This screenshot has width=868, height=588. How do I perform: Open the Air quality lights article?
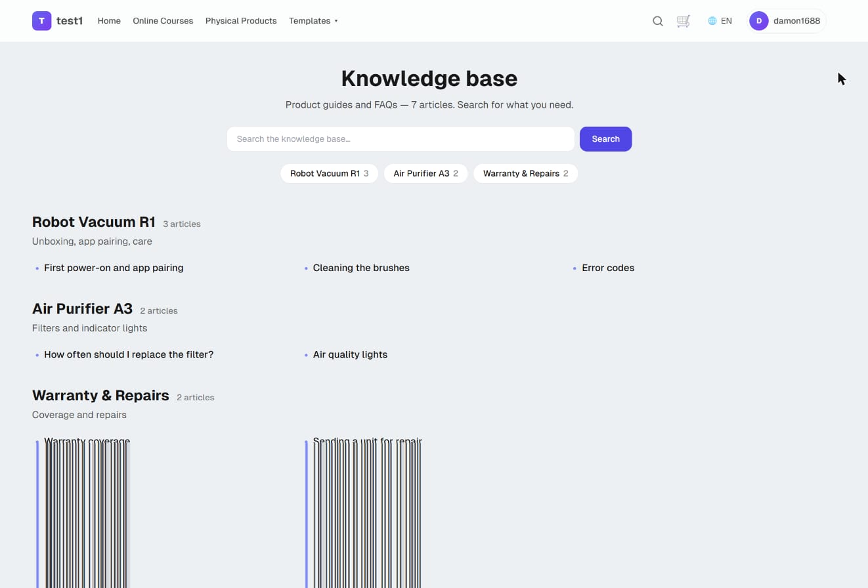click(350, 354)
